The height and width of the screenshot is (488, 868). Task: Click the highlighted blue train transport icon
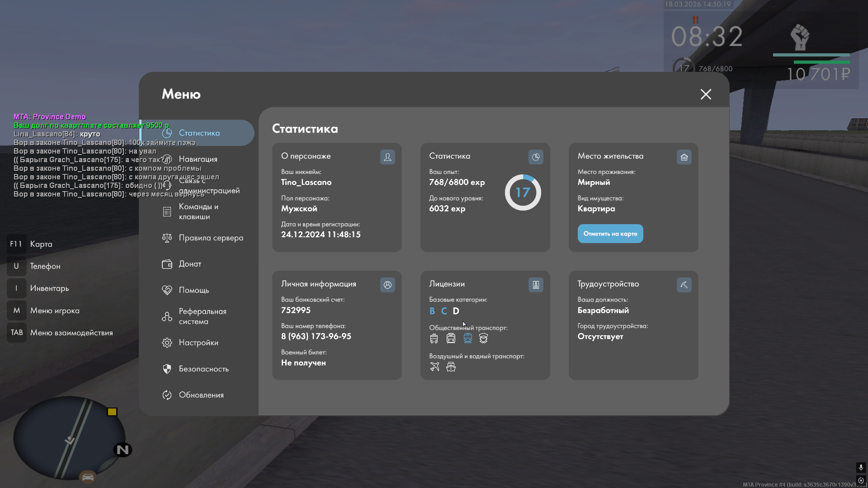pyautogui.click(x=467, y=338)
